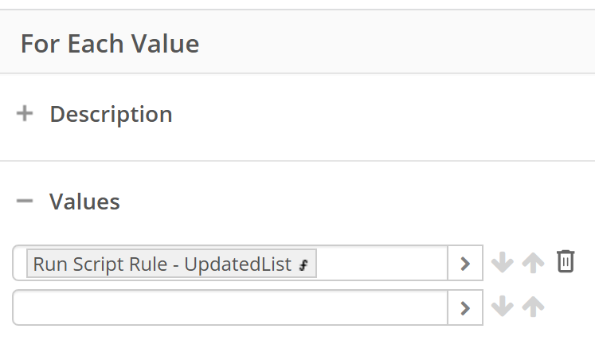
Task: Move UpdatedList value up with arrow
Action: pyautogui.click(x=533, y=263)
